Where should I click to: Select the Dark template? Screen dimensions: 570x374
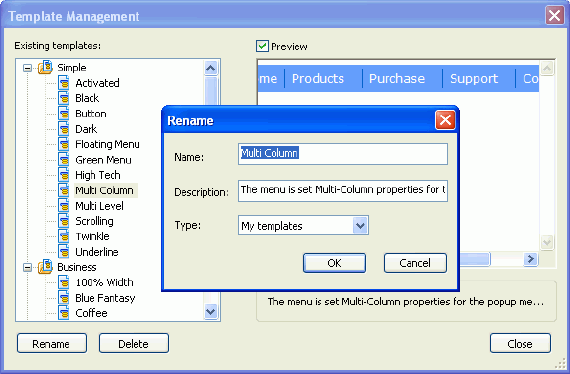coord(86,129)
